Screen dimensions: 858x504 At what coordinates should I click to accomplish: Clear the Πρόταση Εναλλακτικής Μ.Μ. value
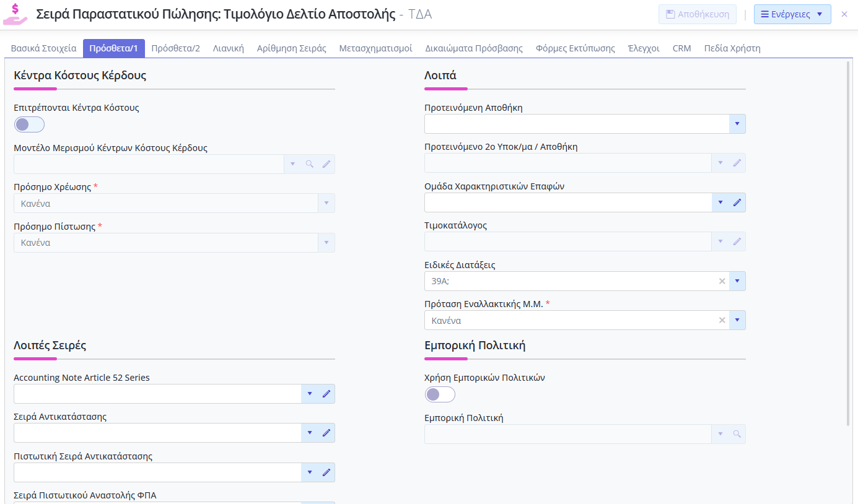click(722, 320)
